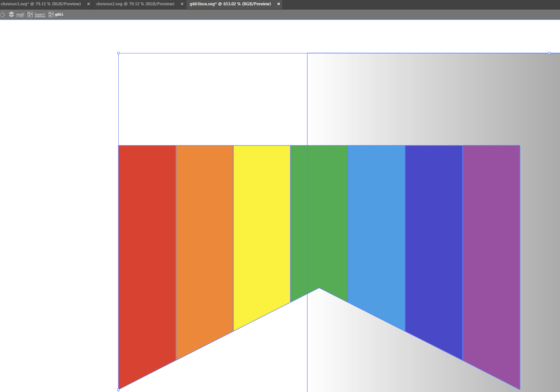
Task: Click g661 in the isolation breadcrumb
Action: tap(59, 15)
